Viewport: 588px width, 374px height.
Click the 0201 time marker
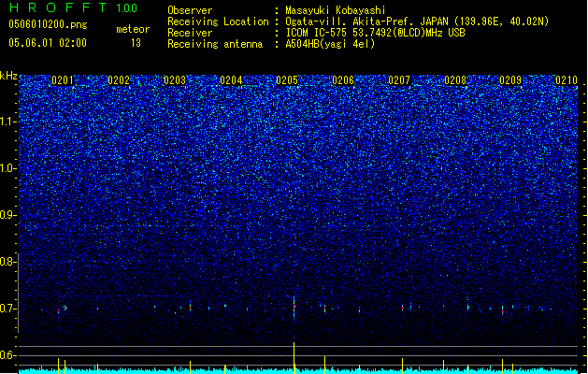pos(63,80)
